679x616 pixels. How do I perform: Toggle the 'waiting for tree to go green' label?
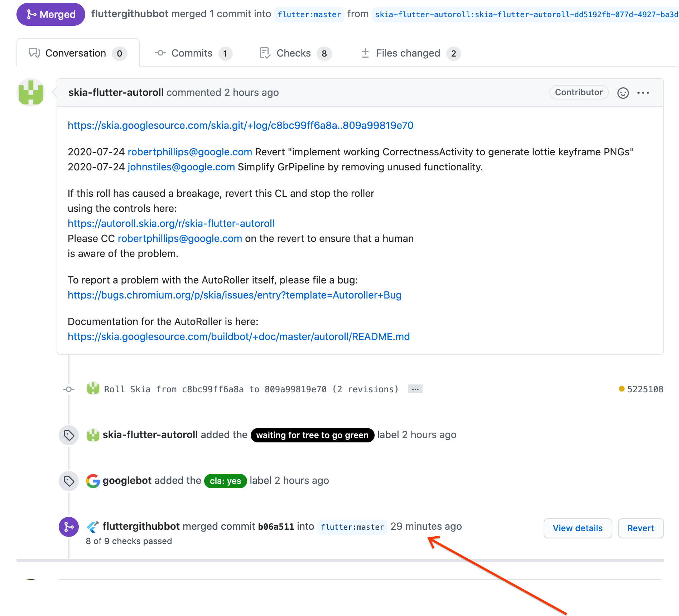[x=312, y=435]
